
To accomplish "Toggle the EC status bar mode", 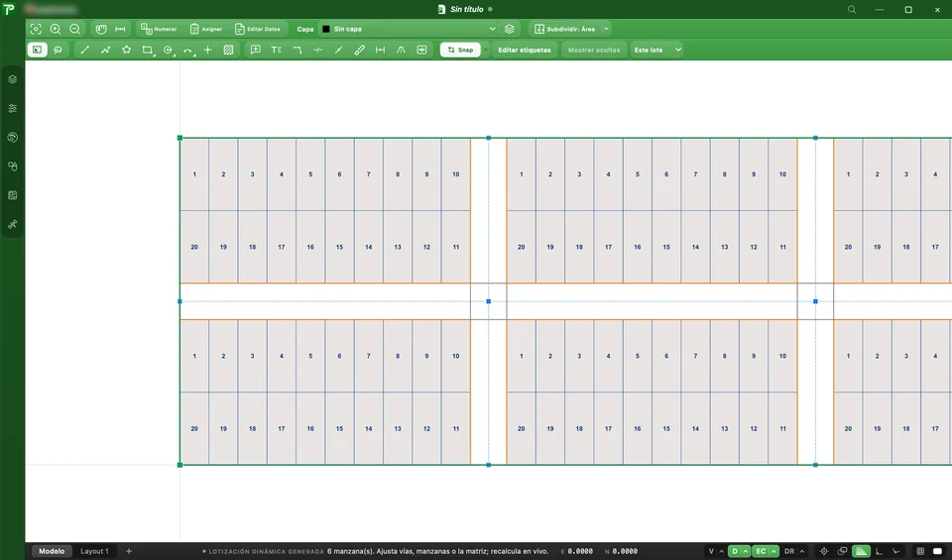I will coord(761,551).
